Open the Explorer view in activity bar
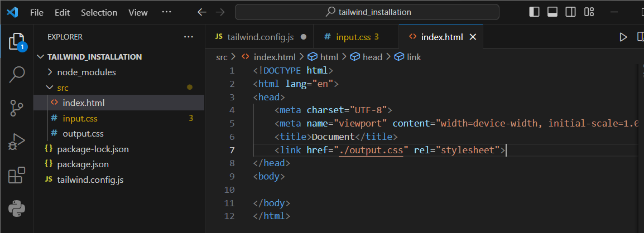 pyautogui.click(x=16, y=42)
